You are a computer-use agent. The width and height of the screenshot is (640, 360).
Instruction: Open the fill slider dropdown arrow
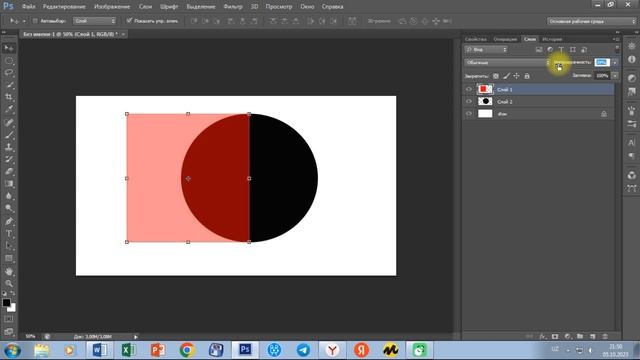[615, 76]
